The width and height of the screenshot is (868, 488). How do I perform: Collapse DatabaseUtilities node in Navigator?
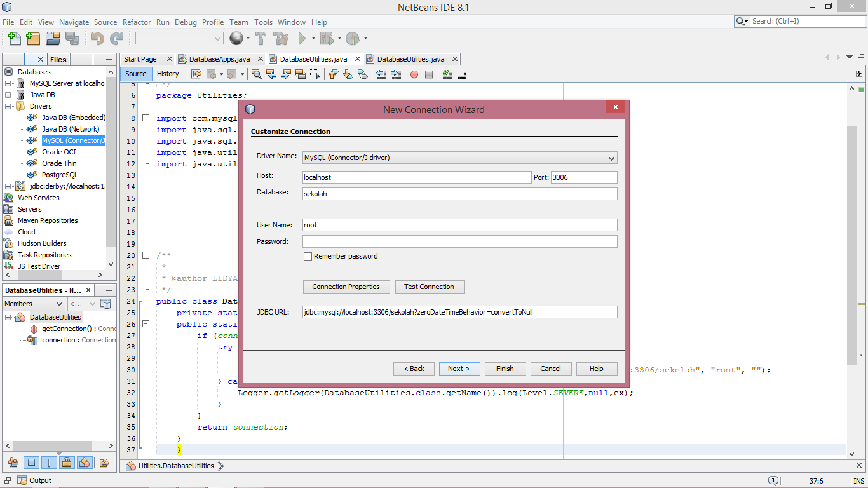pyautogui.click(x=8, y=317)
